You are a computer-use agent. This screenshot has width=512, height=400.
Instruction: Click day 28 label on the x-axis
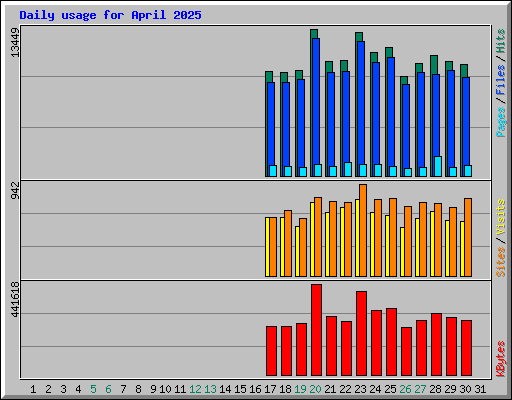click(x=435, y=389)
